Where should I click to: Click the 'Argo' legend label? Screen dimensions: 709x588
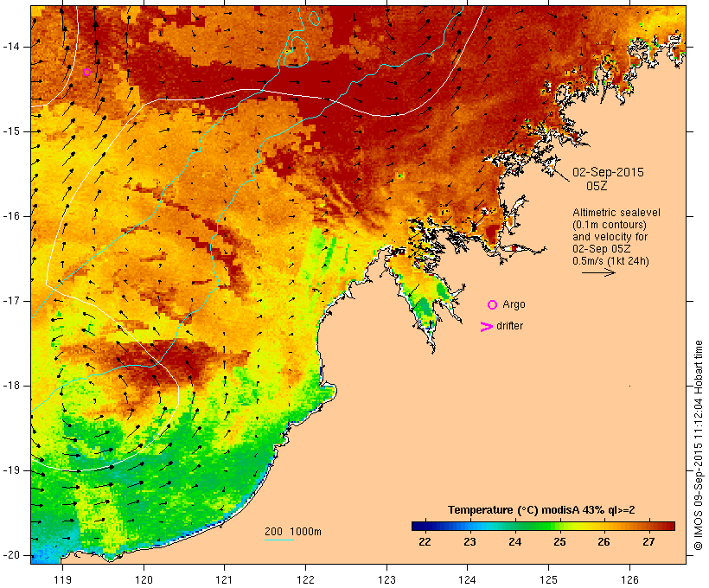tap(514, 304)
